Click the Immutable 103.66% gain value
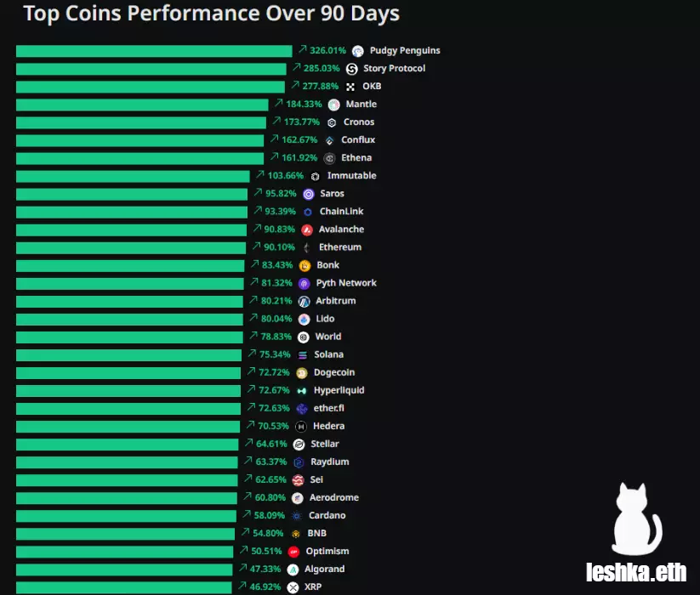Viewport: 700px width, 595px height. point(285,176)
